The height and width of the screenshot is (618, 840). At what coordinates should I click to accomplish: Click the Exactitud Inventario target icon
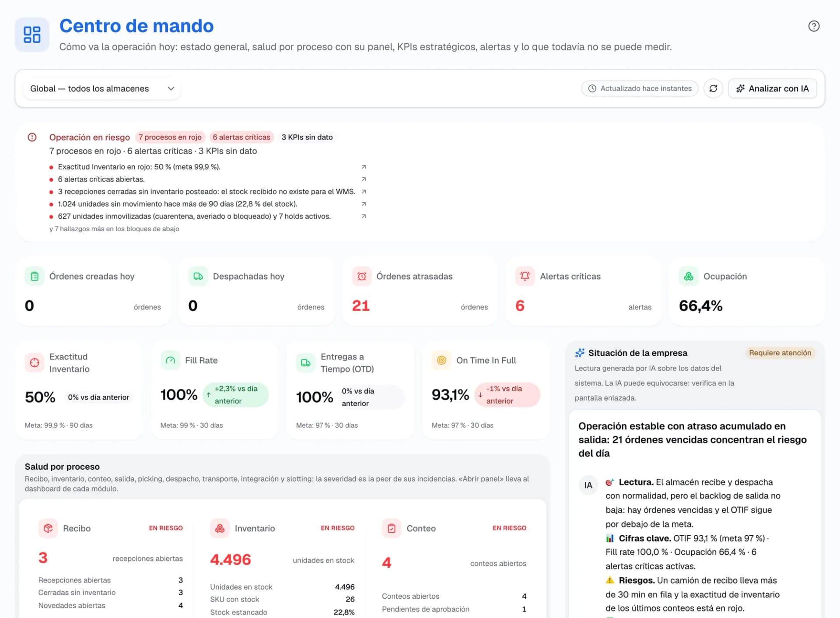coord(35,363)
